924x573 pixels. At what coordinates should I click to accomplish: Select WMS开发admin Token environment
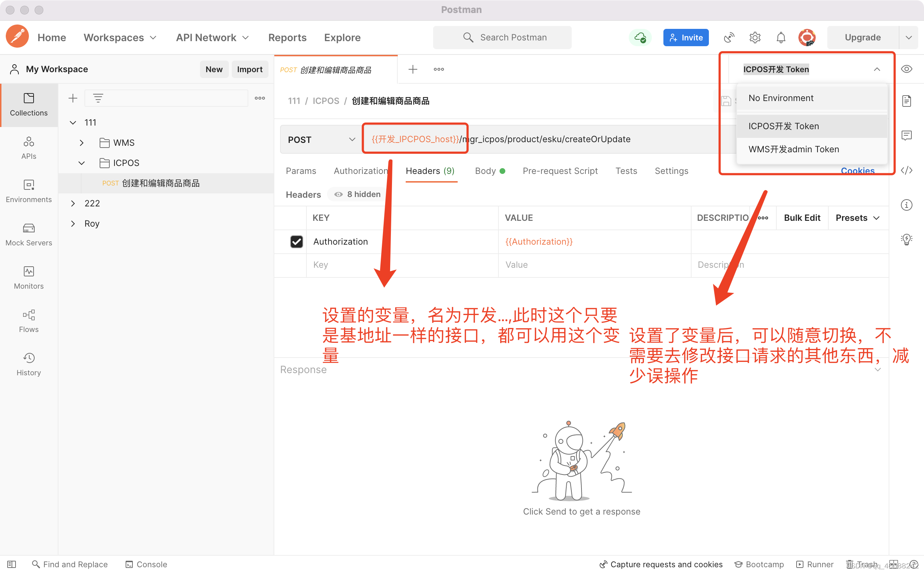[x=794, y=149]
